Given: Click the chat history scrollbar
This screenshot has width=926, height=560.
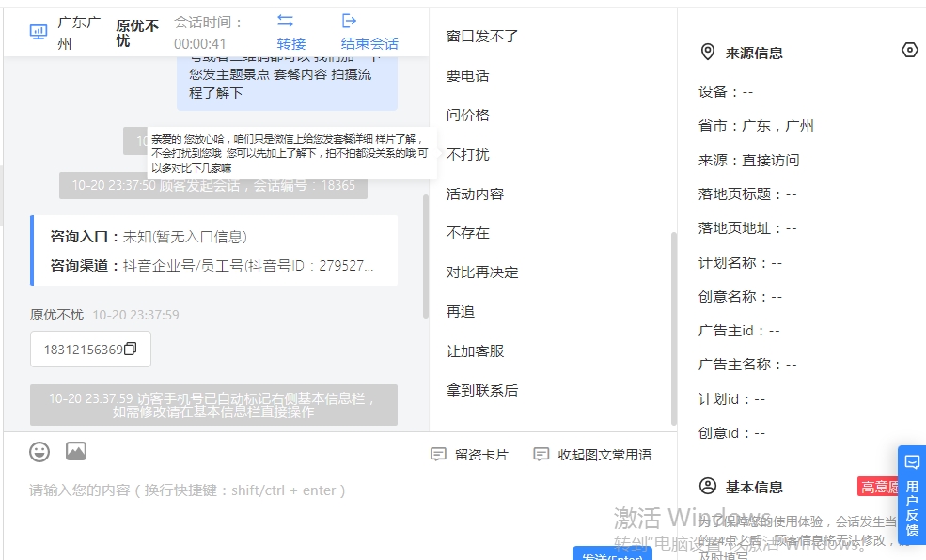Looking at the screenshot, I should (x=425, y=257).
